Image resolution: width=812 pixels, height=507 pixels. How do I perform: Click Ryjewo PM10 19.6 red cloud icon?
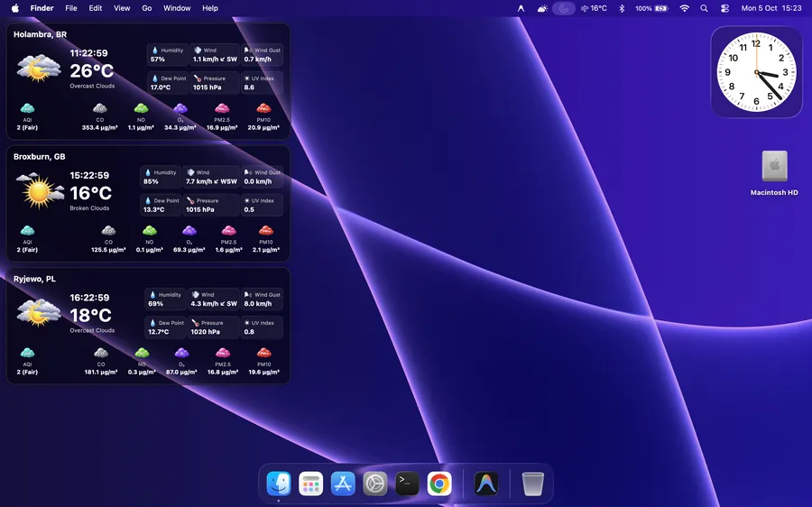[x=264, y=353]
